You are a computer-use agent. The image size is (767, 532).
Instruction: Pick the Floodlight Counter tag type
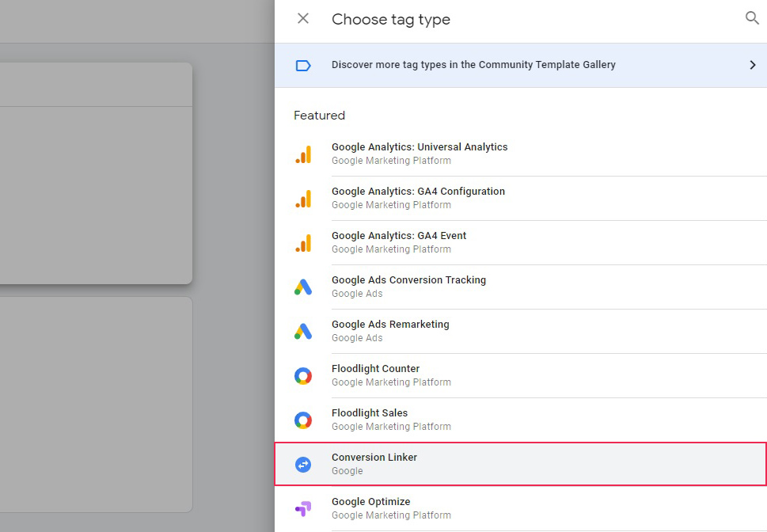[521, 376]
